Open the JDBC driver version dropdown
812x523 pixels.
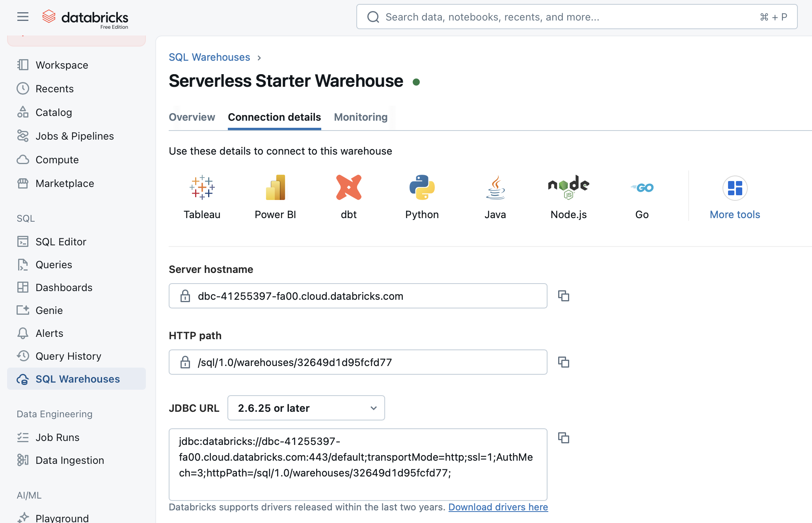coord(306,408)
